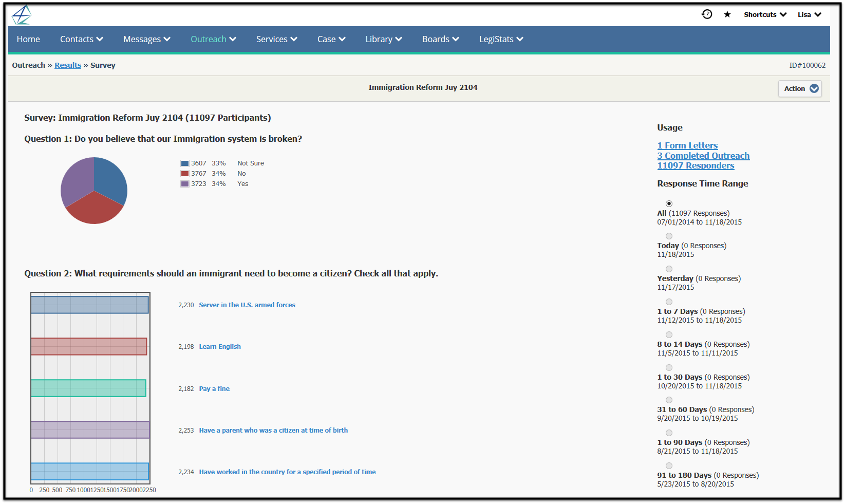The height and width of the screenshot is (504, 845).
Task: Open the 1 Form Letters link
Action: coord(687,145)
